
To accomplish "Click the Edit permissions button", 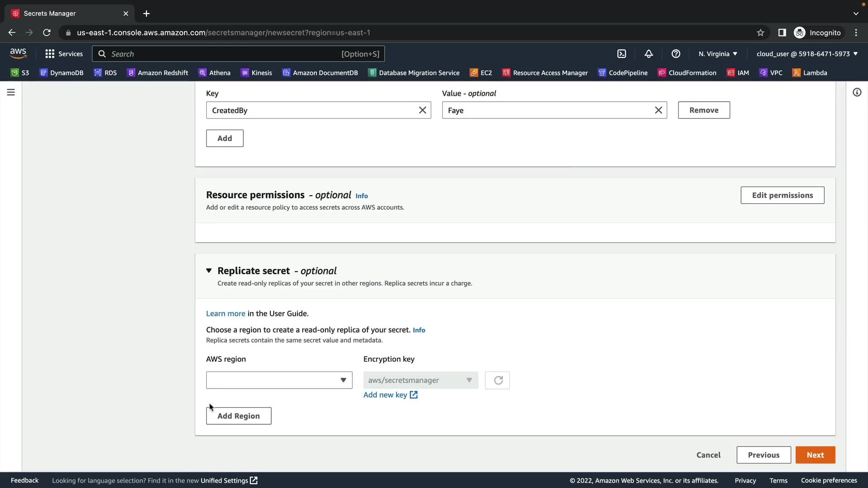I will pos(782,195).
